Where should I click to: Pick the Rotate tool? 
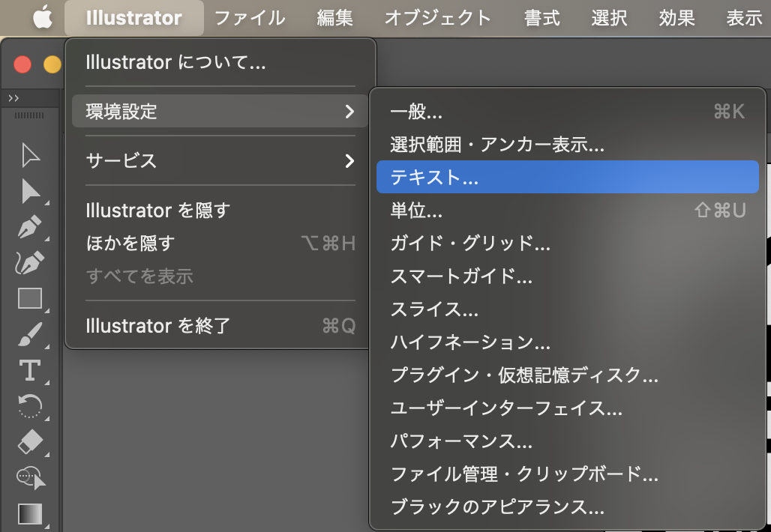(30, 406)
